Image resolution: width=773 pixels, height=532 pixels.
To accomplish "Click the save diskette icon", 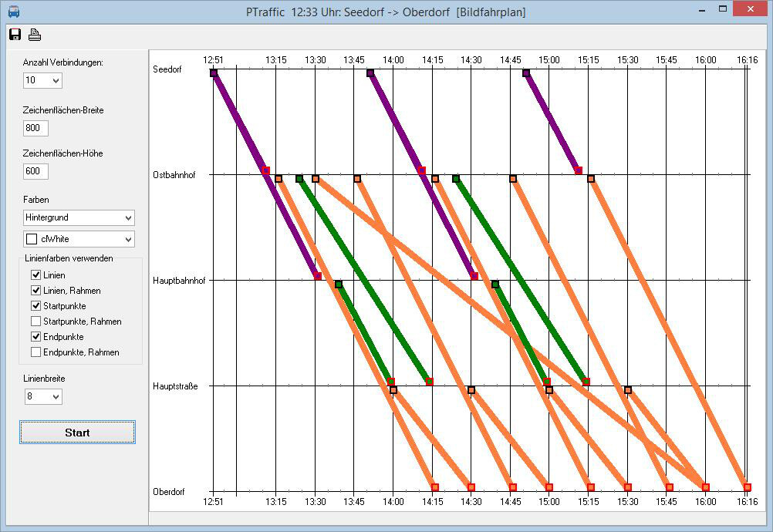I will (x=15, y=34).
